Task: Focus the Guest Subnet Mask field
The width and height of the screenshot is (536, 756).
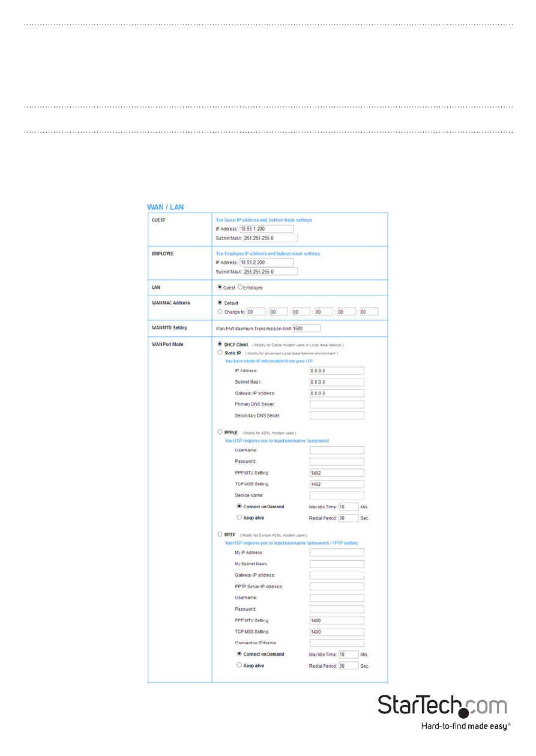Action: [x=270, y=238]
